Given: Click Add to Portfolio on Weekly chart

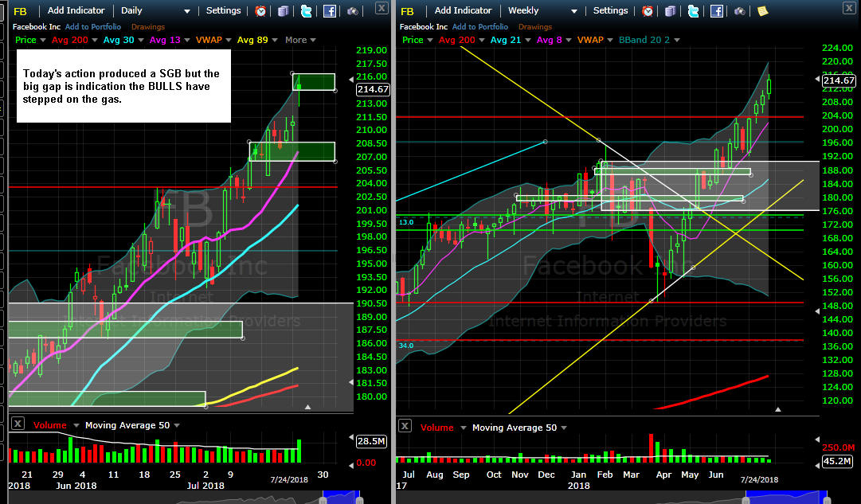Looking at the screenshot, I should pyautogui.click(x=480, y=26).
